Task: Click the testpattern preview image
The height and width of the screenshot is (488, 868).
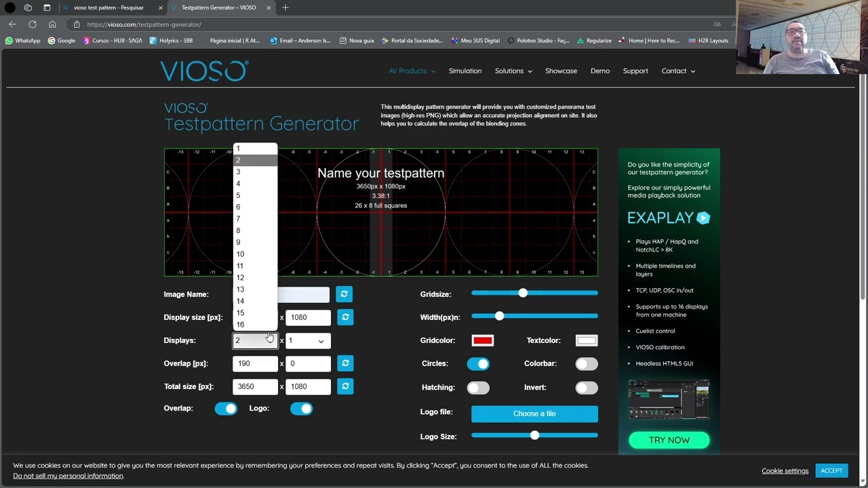Action: coord(380,212)
